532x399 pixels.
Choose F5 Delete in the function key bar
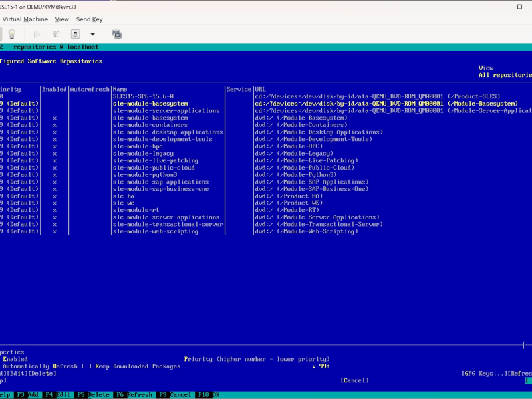(x=92, y=395)
